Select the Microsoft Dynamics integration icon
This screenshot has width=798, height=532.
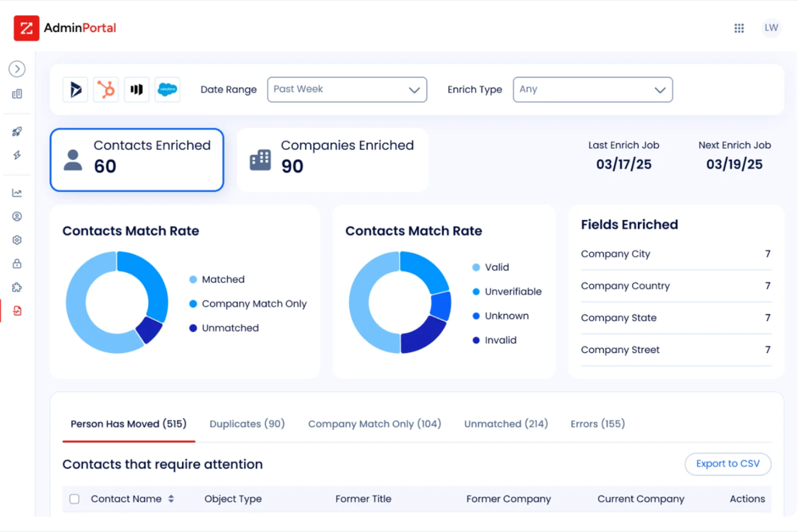[75, 89]
